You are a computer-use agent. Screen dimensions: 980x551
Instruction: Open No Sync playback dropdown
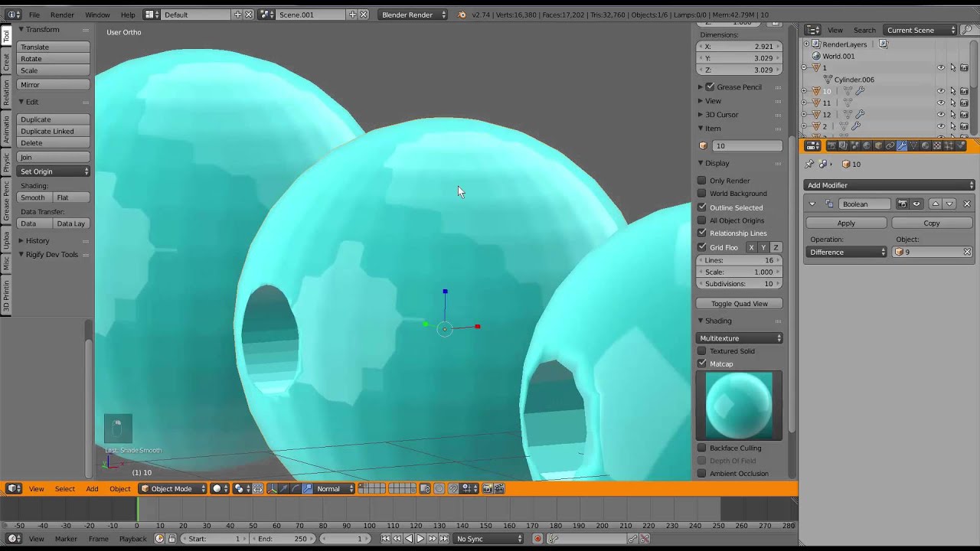pos(488,539)
